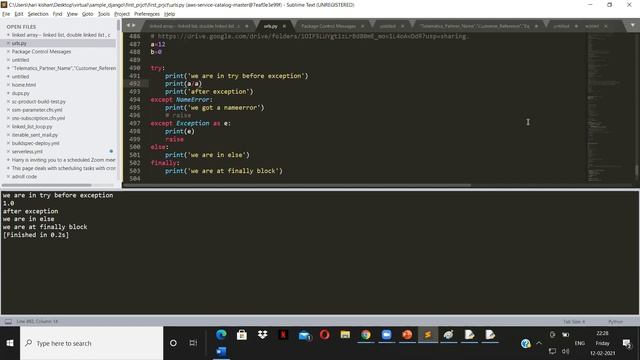Open the tab list dropdown arrow

tap(632, 25)
